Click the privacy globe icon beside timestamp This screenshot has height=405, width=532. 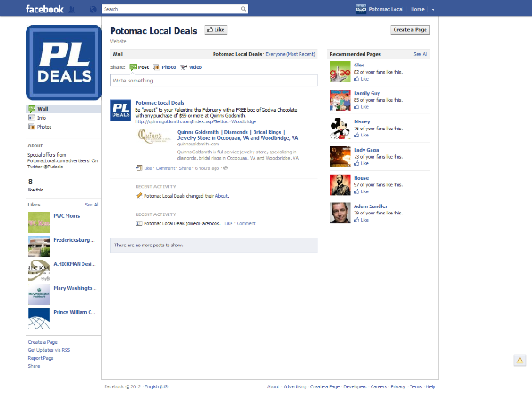tap(225, 167)
